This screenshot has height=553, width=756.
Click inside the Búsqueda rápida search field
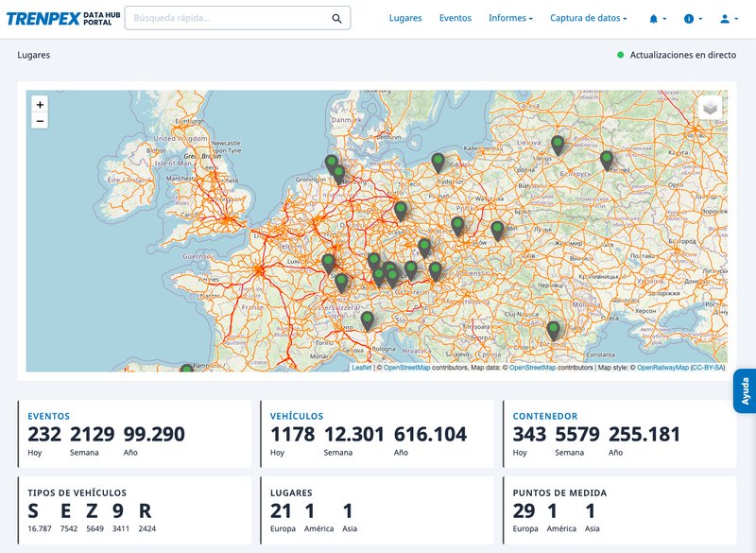tap(217, 17)
